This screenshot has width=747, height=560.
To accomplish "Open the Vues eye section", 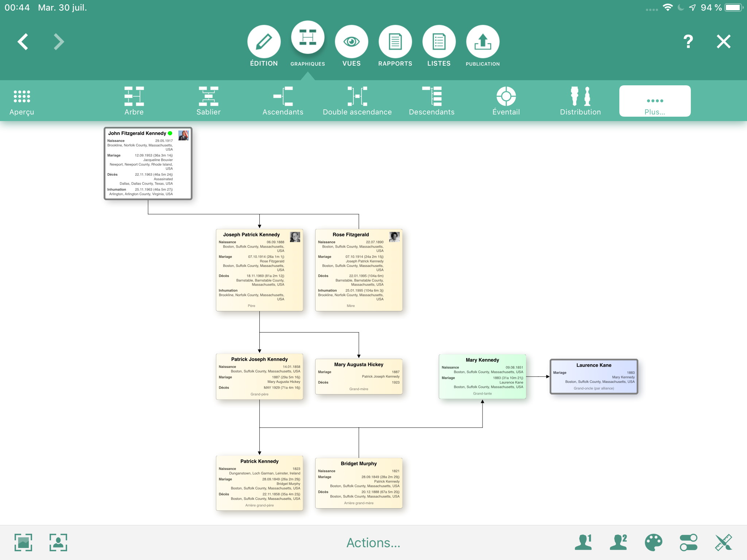I will click(x=351, y=42).
